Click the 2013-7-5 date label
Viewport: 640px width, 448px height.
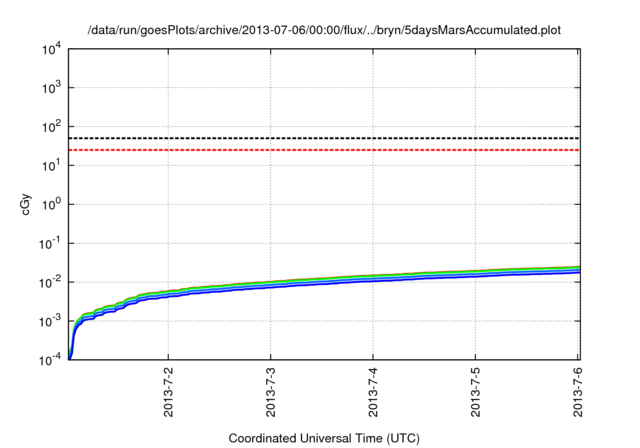[x=476, y=392]
